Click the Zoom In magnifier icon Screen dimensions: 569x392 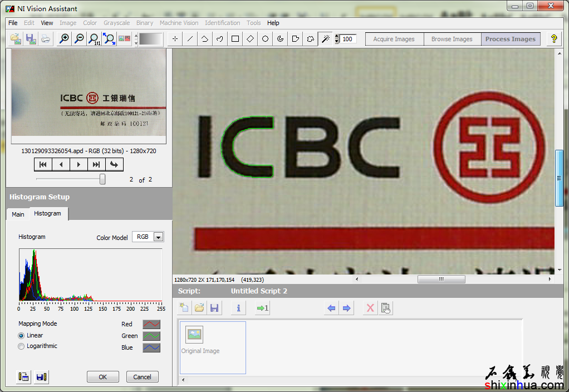pyautogui.click(x=65, y=39)
